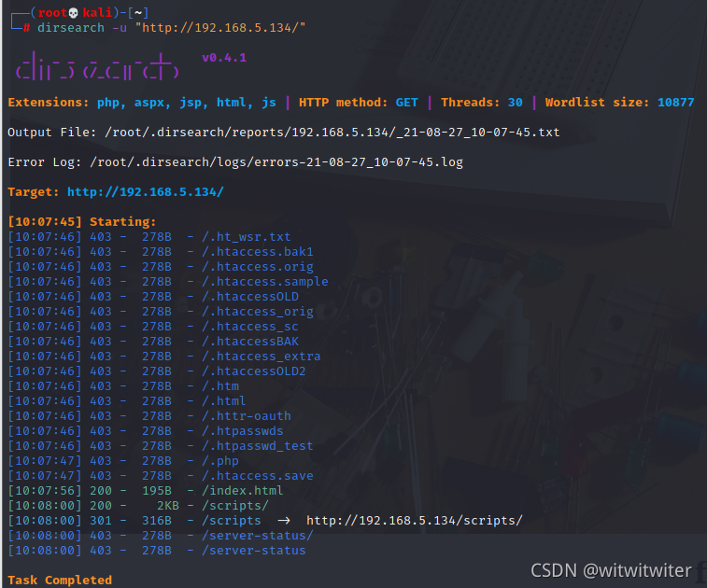Click the 2KB size value
Image resolution: width=707 pixels, height=588 pixels.
(x=168, y=506)
